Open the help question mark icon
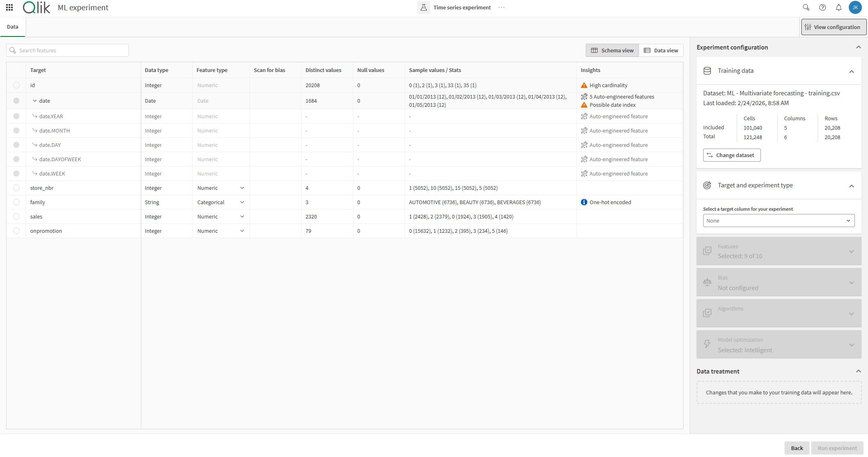 (x=823, y=7)
